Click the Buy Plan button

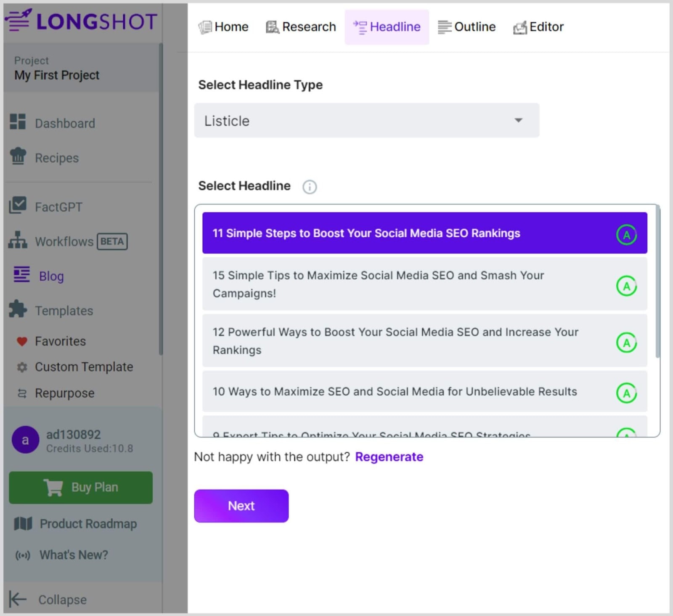click(x=80, y=487)
